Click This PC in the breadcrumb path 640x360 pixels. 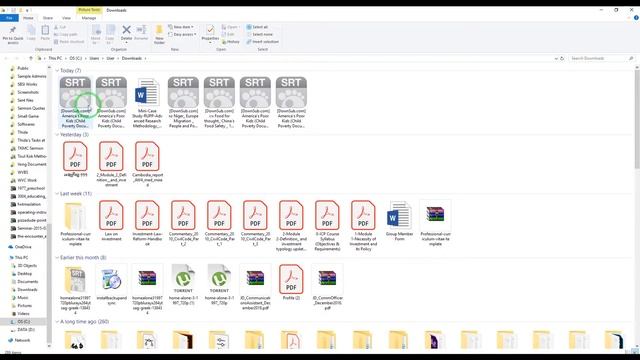click(x=55, y=58)
